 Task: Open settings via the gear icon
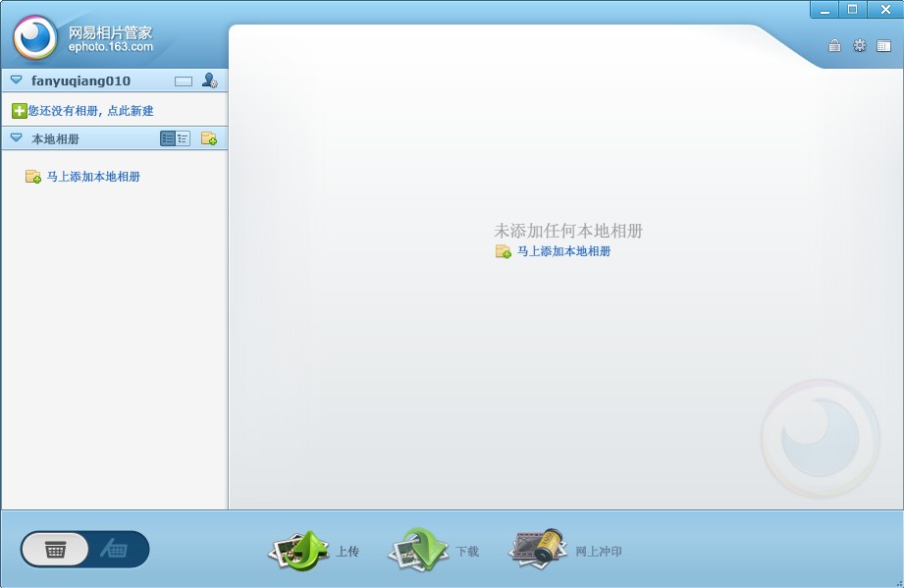pyautogui.click(x=860, y=45)
